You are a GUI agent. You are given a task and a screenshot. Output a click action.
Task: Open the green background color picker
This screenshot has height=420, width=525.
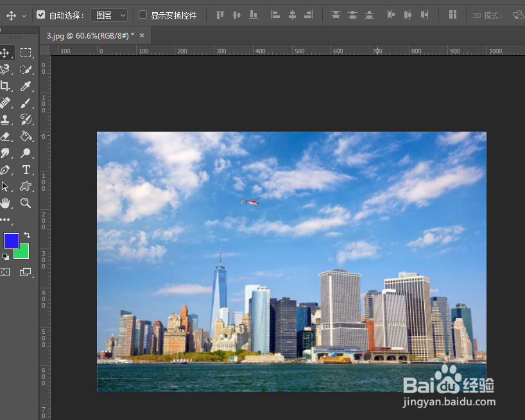click(22, 254)
